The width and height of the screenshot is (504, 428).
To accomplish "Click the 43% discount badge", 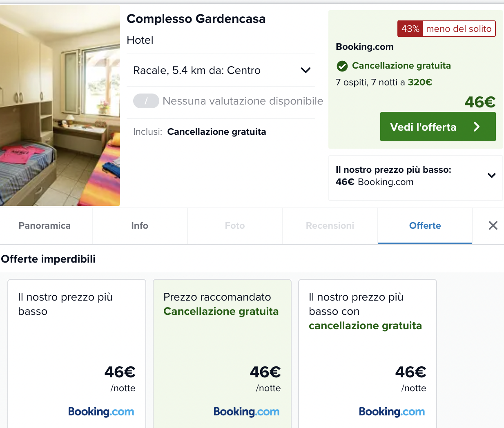I will tap(410, 29).
